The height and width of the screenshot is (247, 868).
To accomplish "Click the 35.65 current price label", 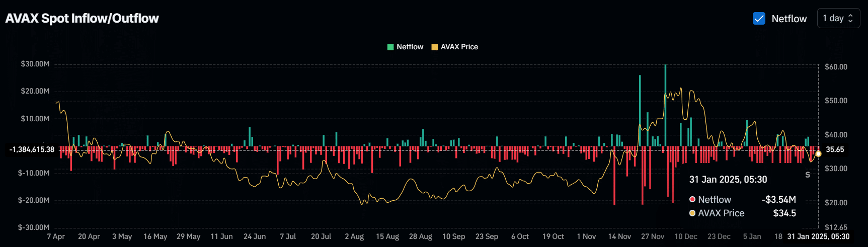I will pos(835,149).
